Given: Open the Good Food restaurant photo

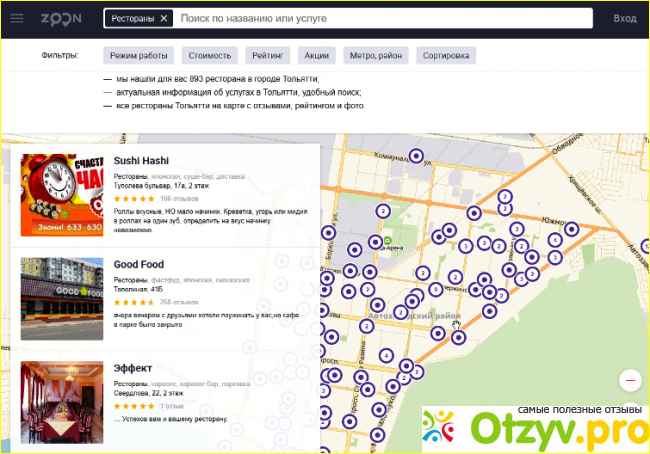Looking at the screenshot, I should [x=62, y=297].
